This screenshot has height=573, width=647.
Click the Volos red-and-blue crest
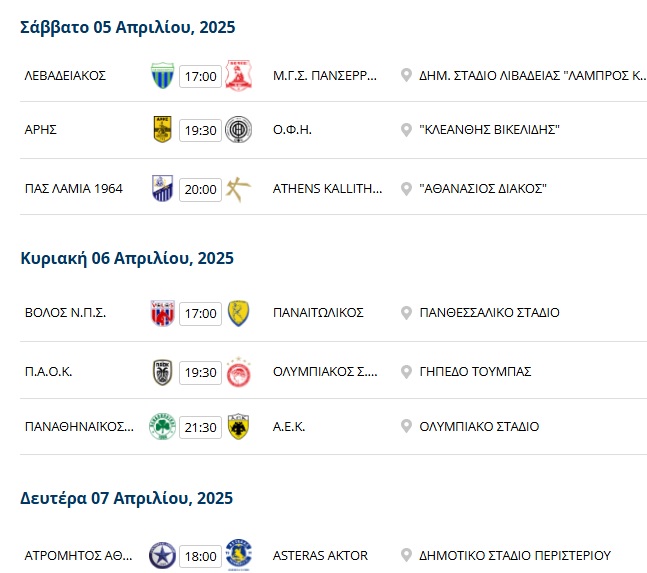pos(163,313)
